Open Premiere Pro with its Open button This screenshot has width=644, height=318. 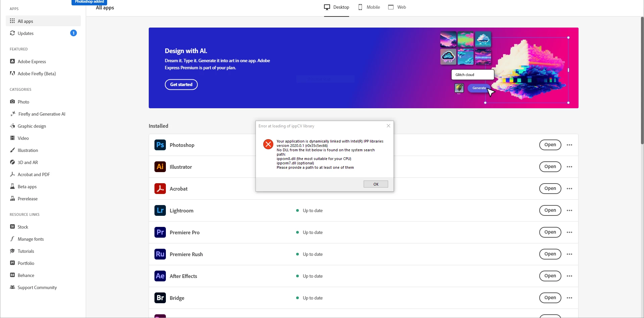point(550,232)
